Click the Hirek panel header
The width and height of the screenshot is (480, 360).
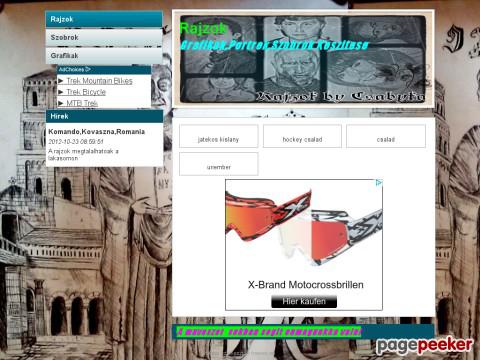coord(104,116)
